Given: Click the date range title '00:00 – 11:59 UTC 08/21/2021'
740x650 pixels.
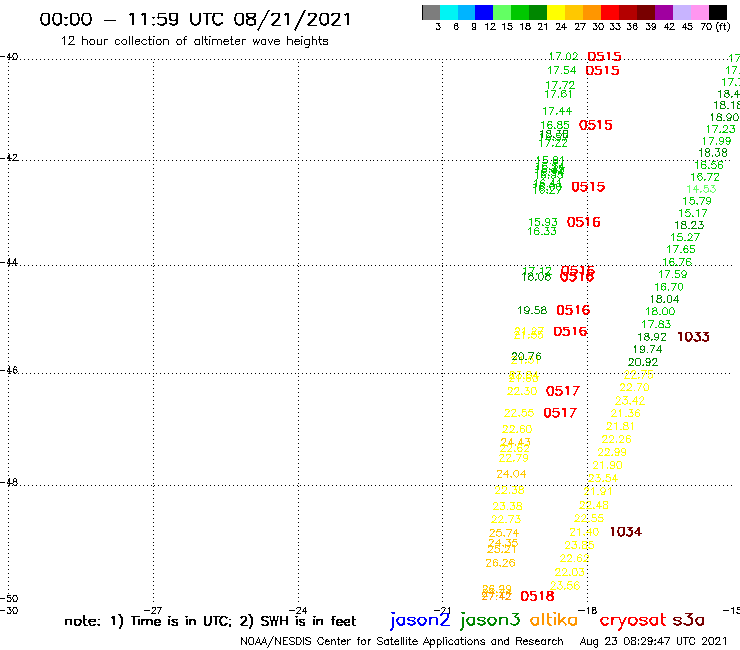Looking at the screenshot, I should point(195,19).
